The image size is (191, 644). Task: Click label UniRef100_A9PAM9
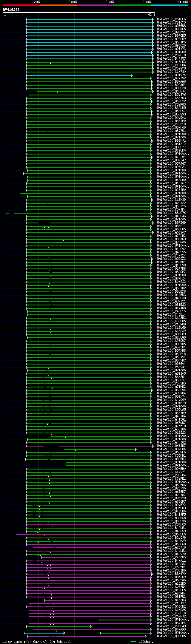171,39
